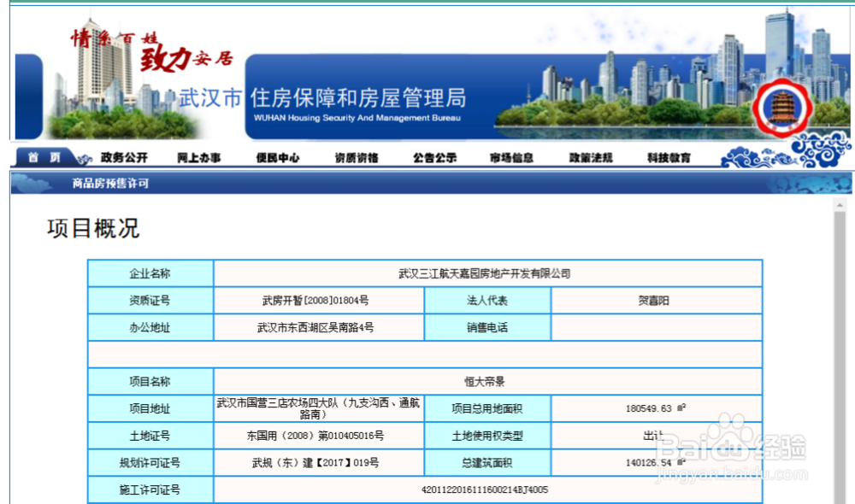The height and width of the screenshot is (504, 855).
Task: Click the vertical scrollbar track
Action: point(840,357)
